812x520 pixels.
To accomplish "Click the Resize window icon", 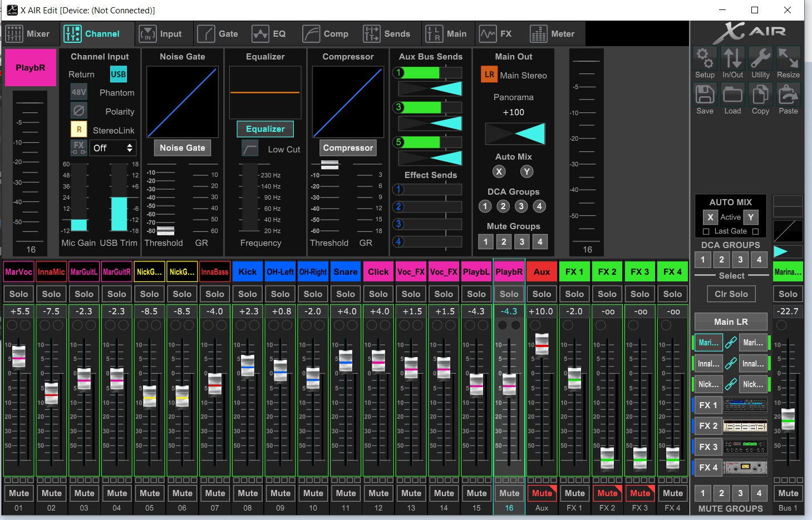I will tap(788, 58).
